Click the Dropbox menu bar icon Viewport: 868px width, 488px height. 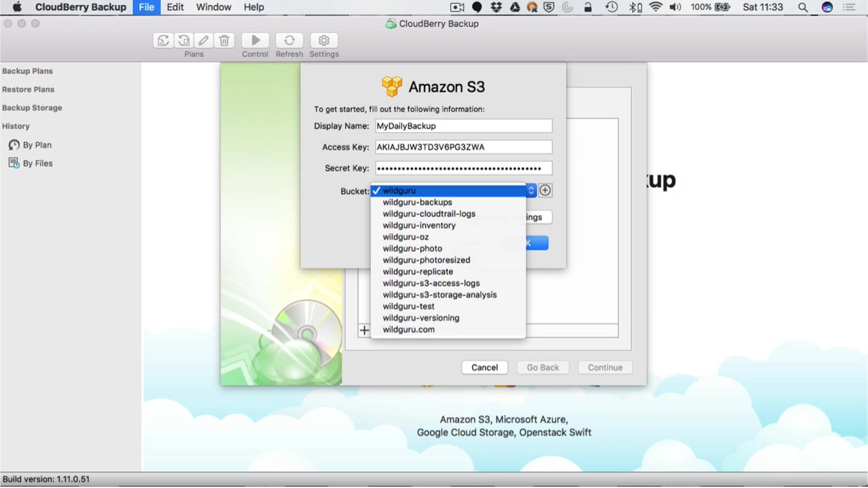click(x=496, y=7)
